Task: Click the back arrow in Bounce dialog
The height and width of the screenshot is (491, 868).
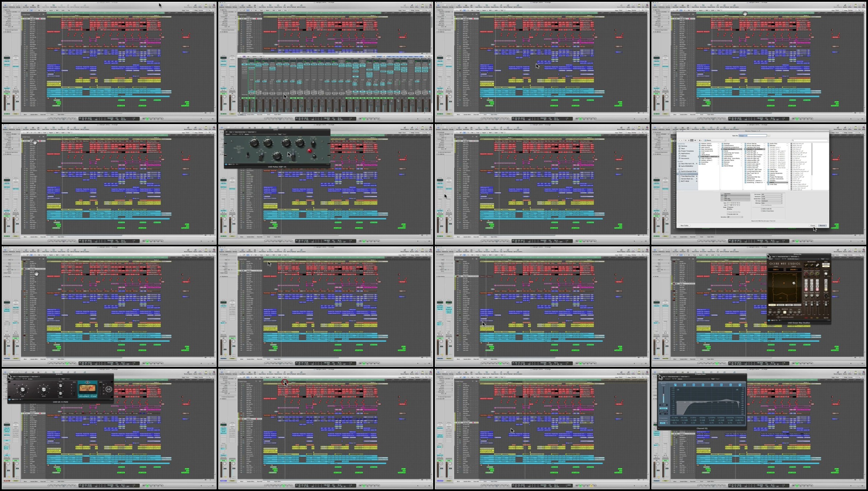Action: [679, 140]
